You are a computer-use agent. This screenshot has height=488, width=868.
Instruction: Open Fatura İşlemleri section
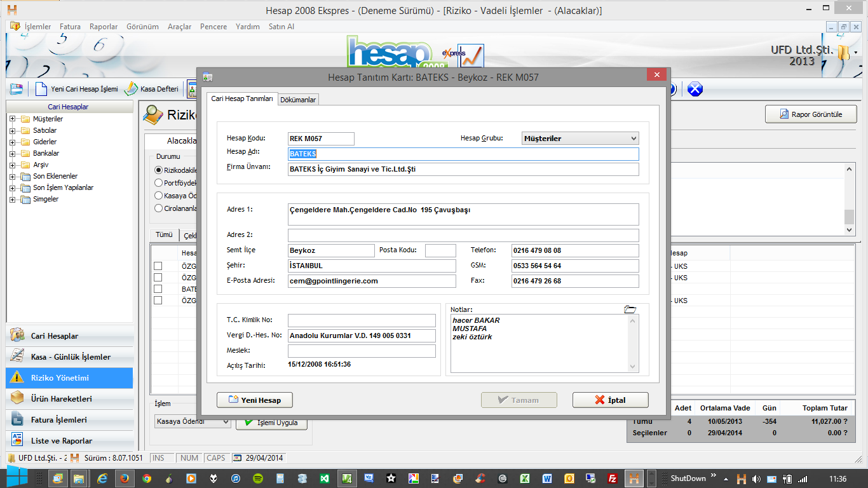click(70, 420)
